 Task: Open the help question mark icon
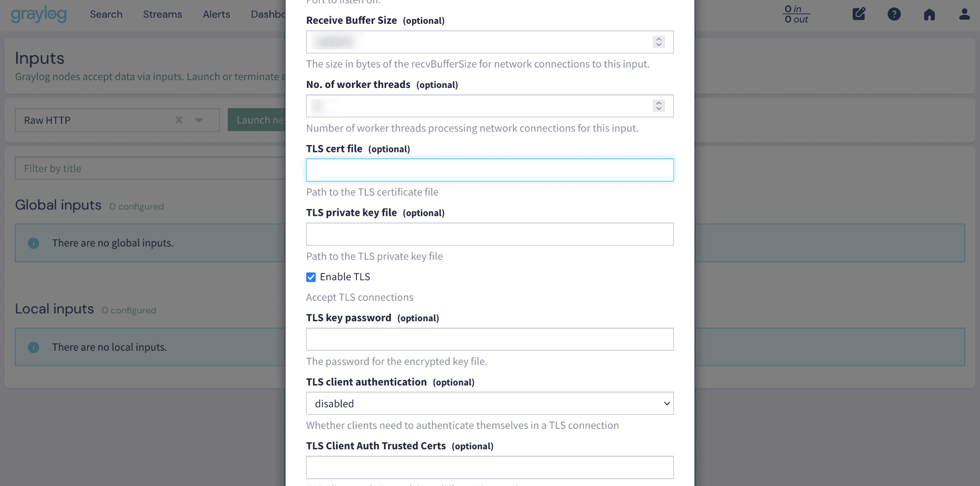(x=894, y=14)
